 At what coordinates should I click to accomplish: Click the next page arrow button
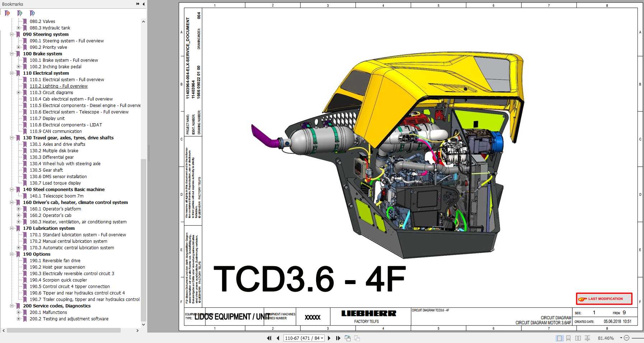click(x=330, y=338)
